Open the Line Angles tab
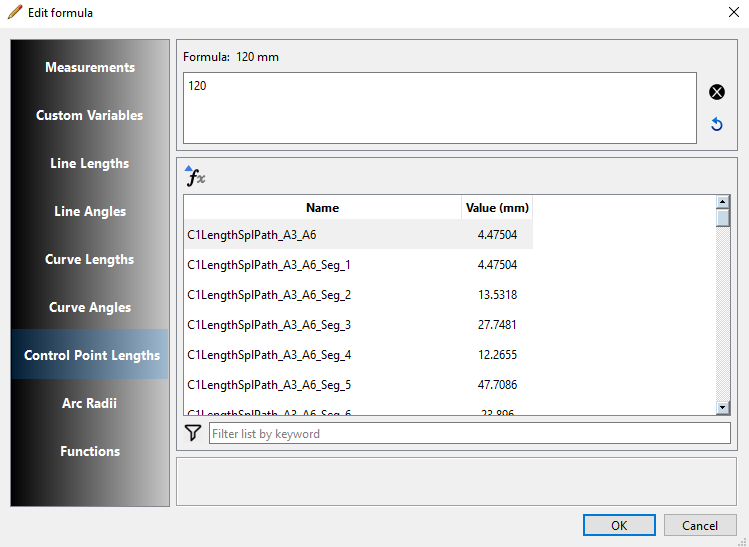 90,211
